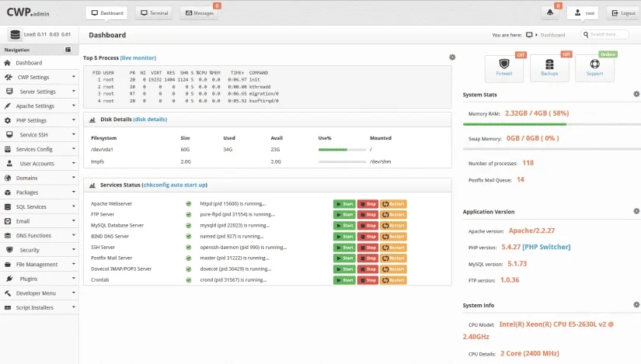Click the /dev/vda1 disk usage bar

(342, 150)
